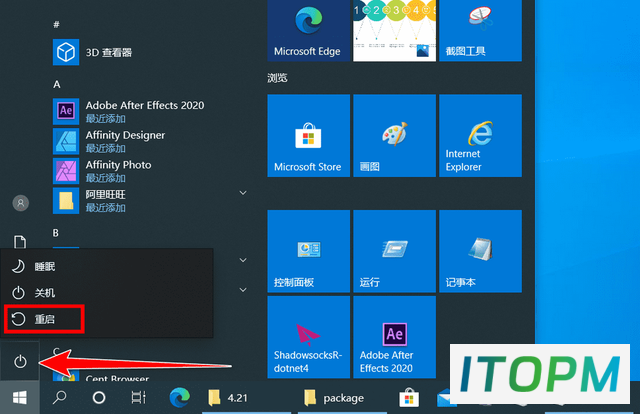Screen dimensions: 640x414
Task: Open Affinity Photo in the app list
Action: [151, 171]
